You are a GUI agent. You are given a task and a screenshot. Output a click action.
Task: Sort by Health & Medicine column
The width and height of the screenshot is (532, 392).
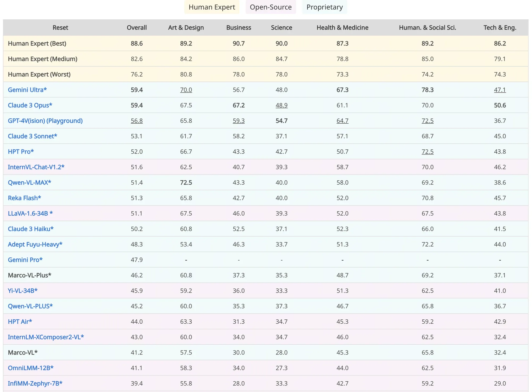342,28
